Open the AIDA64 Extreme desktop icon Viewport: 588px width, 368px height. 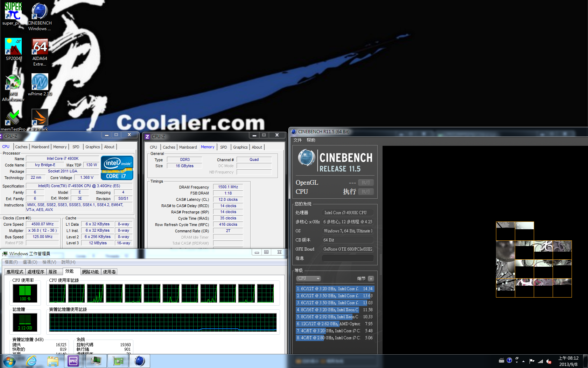pos(40,52)
